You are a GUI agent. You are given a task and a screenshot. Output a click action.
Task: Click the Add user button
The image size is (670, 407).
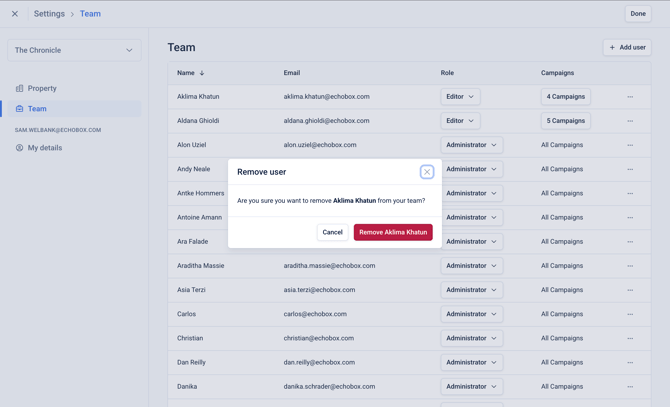(627, 47)
